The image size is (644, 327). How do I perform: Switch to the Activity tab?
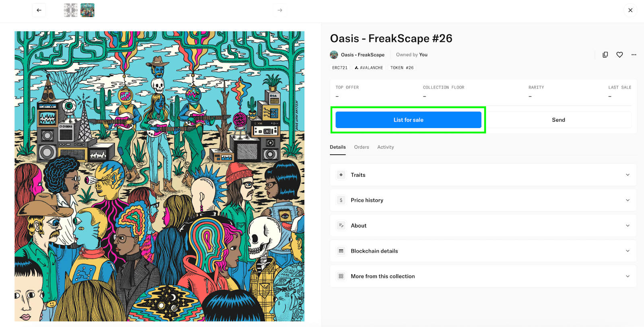[386, 147]
